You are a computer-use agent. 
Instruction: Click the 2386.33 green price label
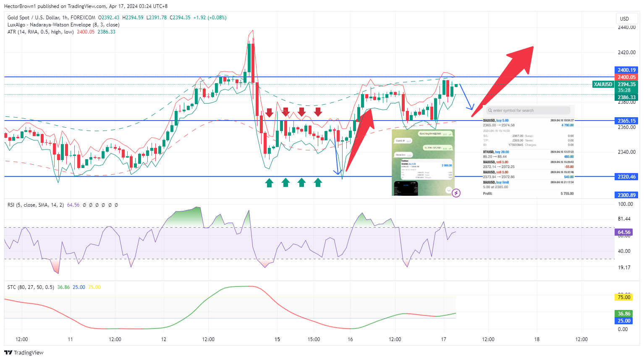pos(626,97)
